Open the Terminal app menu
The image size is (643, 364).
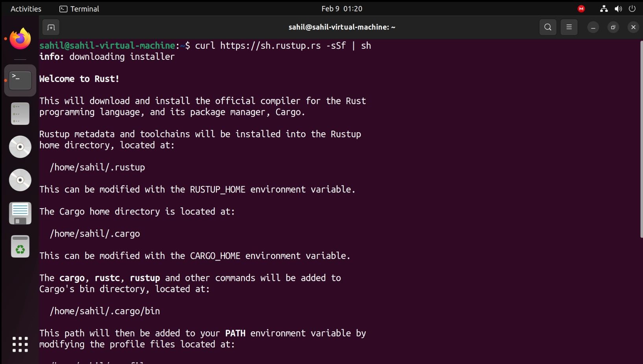(x=79, y=9)
